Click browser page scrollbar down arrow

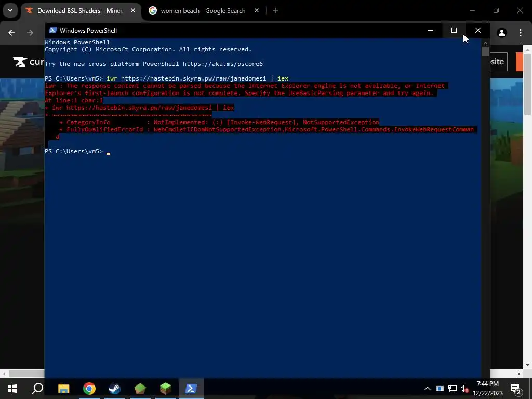[x=528, y=365]
